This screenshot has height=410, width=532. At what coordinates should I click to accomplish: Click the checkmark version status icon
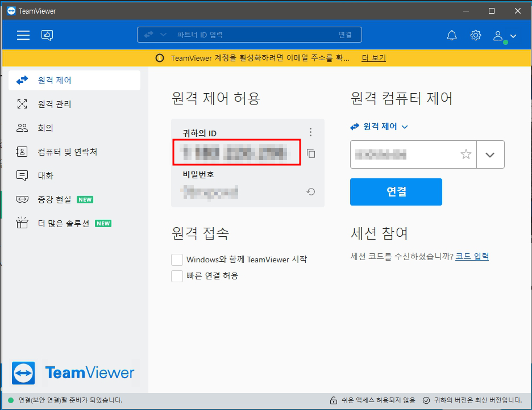tap(426, 400)
